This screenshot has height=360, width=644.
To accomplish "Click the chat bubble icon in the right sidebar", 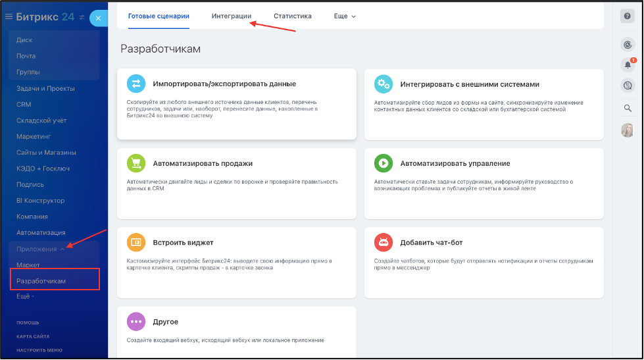I will (628, 86).
